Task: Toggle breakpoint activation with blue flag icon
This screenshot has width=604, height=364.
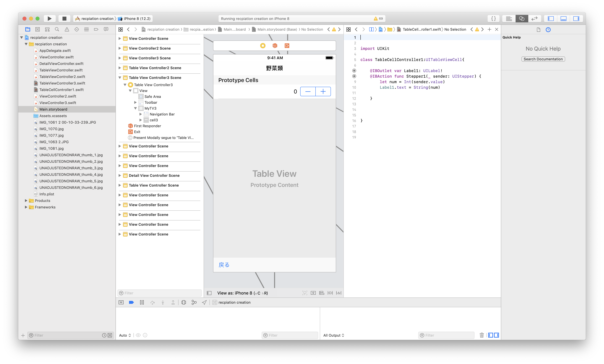Action: pyautogui.click(x=131, y=302)
